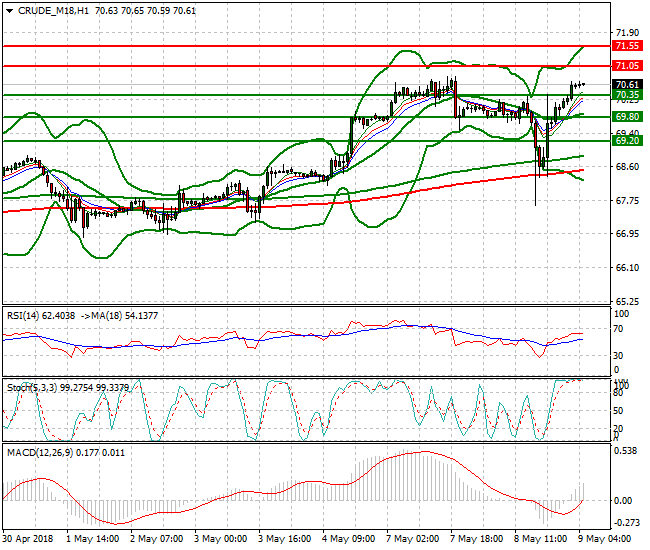Click the 65.25 value on price axis

click(627, 301)
